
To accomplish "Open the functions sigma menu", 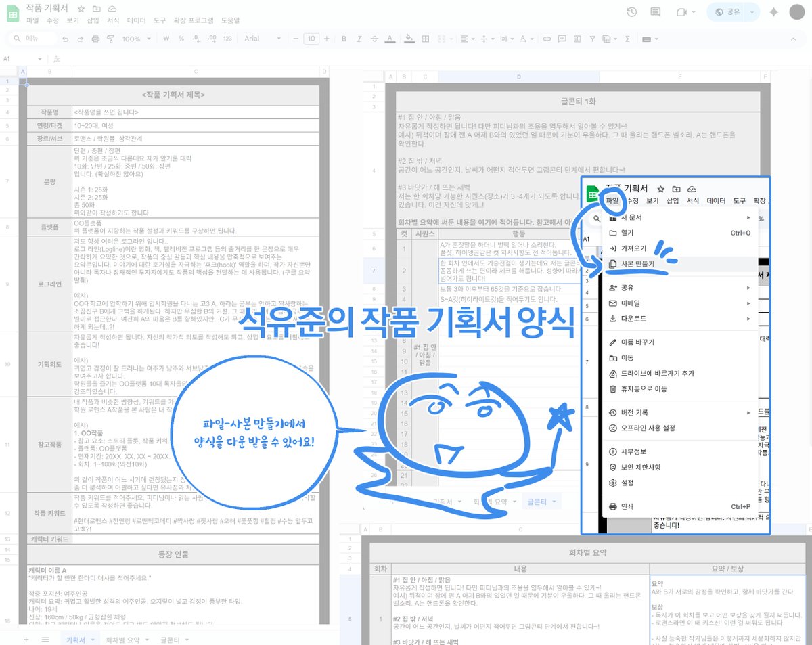I will 627,39.
